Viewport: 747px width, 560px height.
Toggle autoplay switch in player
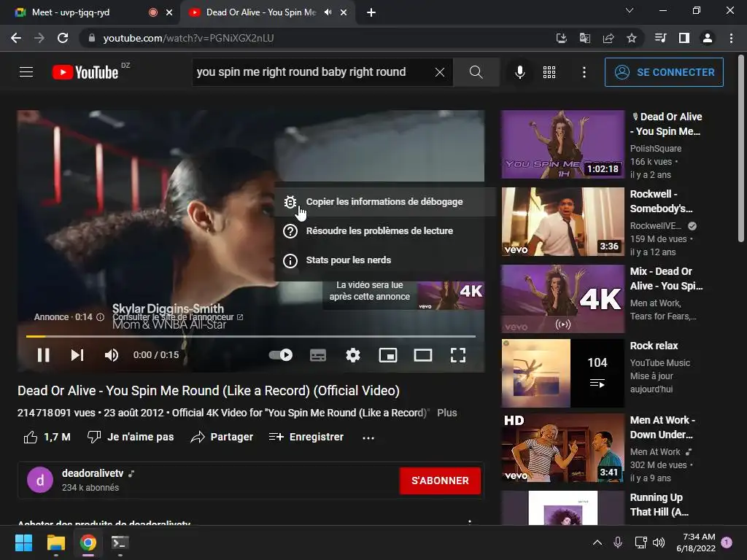click(281, 355)
